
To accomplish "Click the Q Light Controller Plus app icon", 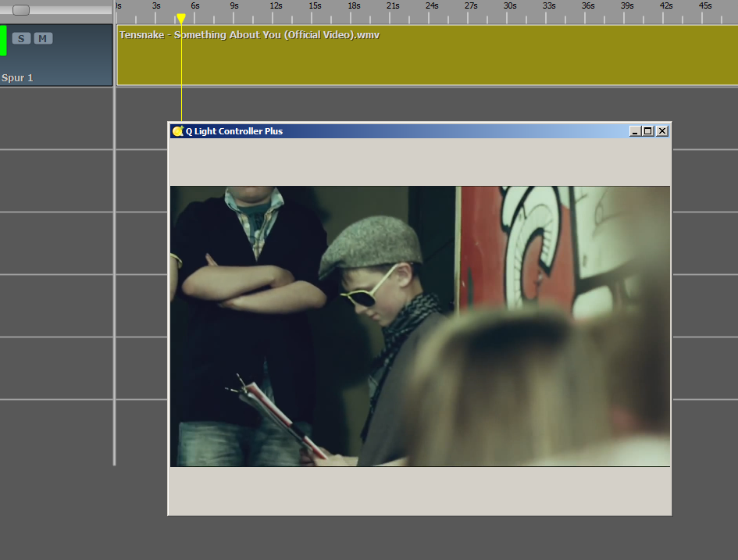I will [177, 131].
